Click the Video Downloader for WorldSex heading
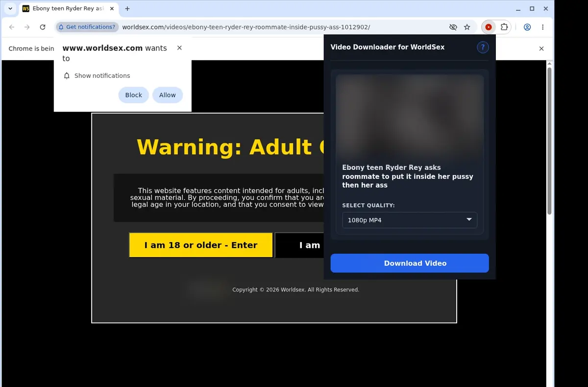The image size is (588, 387). [388, 47]
